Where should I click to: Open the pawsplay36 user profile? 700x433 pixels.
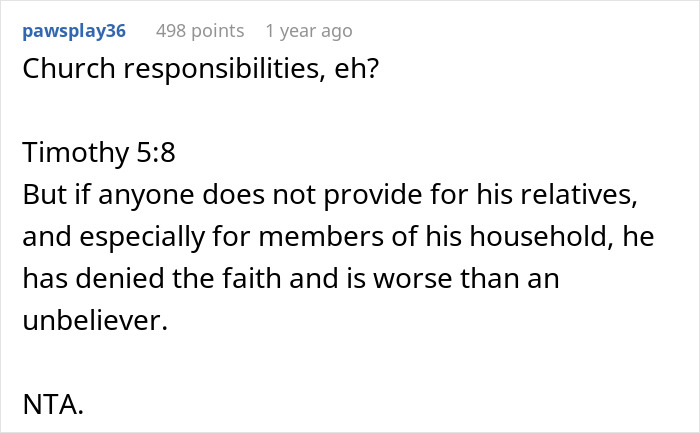(74, 31)
